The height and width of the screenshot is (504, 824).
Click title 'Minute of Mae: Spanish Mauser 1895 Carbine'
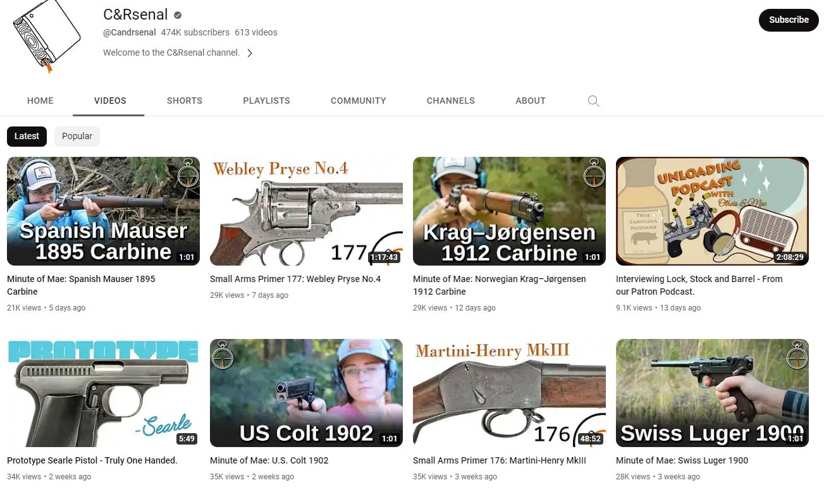pyautogui.click(x=81, y=285)
